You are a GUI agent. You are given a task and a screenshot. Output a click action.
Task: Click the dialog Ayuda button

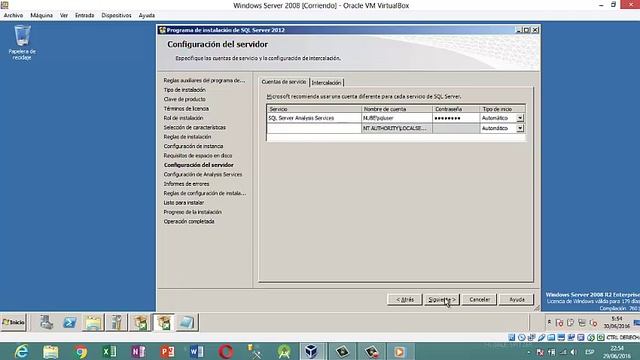click(x=516, y=300)
